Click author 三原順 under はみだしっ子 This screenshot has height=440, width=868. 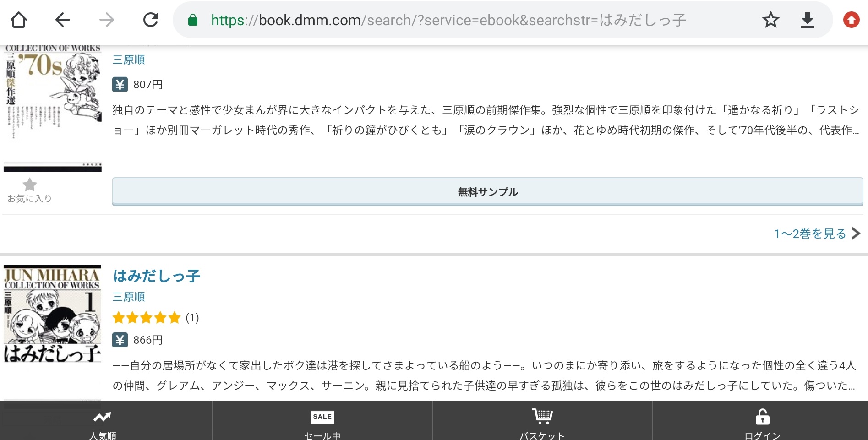[129, 297]
